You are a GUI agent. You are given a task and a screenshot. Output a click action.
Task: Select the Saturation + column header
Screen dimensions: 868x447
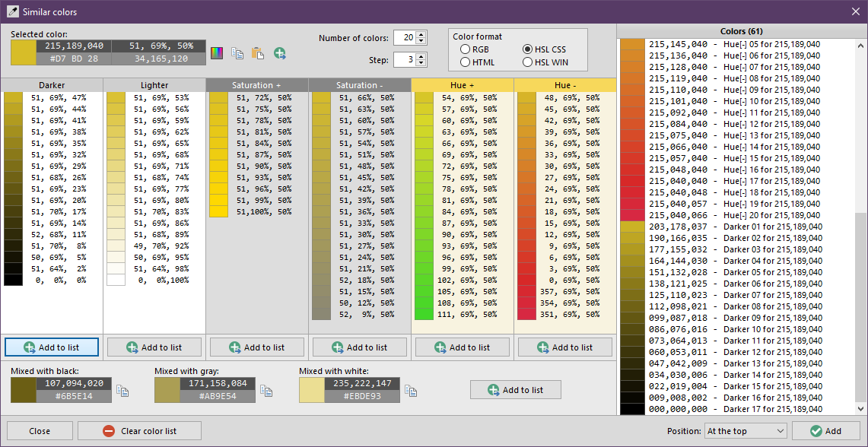[x=256, y=85]
